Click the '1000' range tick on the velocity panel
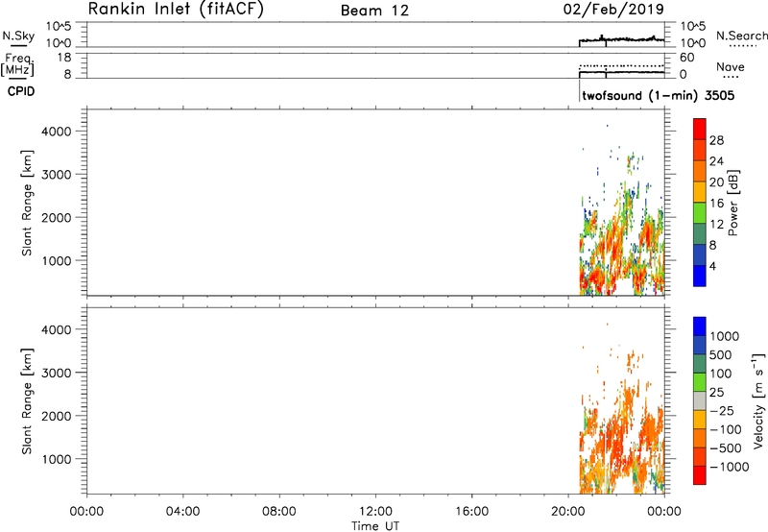The image size is (768, 532). coord(57,459)
